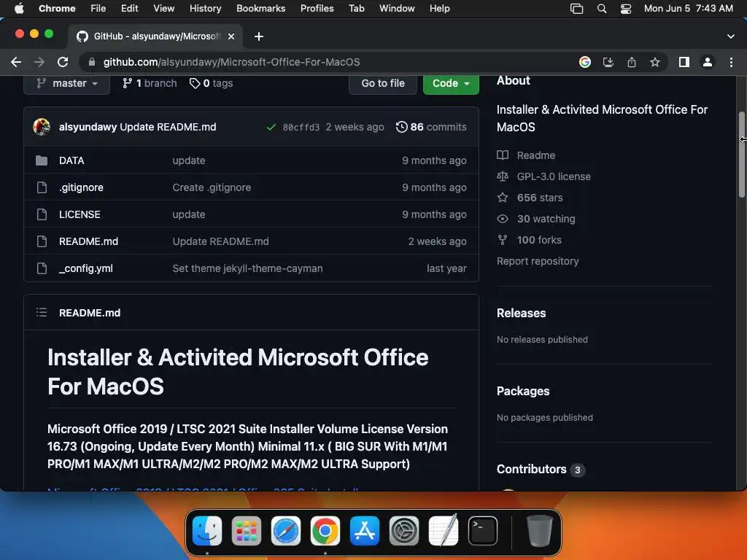The width and height of the screenshot is (747, 560).
Task: Open Launchpad from the dock
Action: click(x=247, y=531)
